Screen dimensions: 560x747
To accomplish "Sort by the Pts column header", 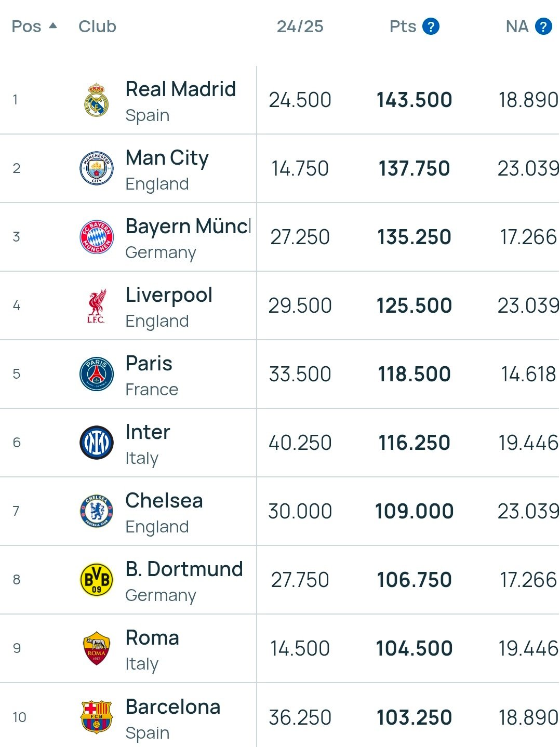I will click(403, 26).
